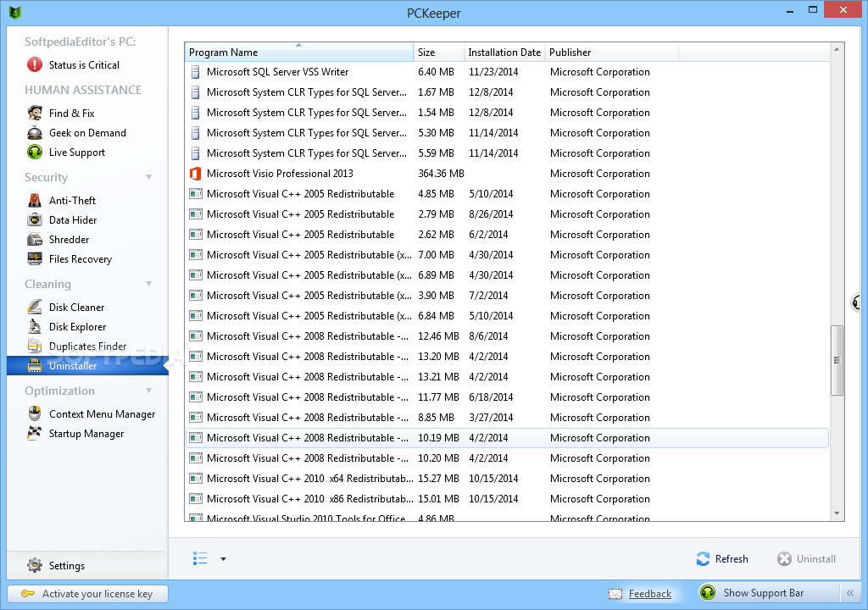Viewport: 868px width, 610px height.
Task: Open Duplicates Finder icon
Action: (x=35, y=346)
